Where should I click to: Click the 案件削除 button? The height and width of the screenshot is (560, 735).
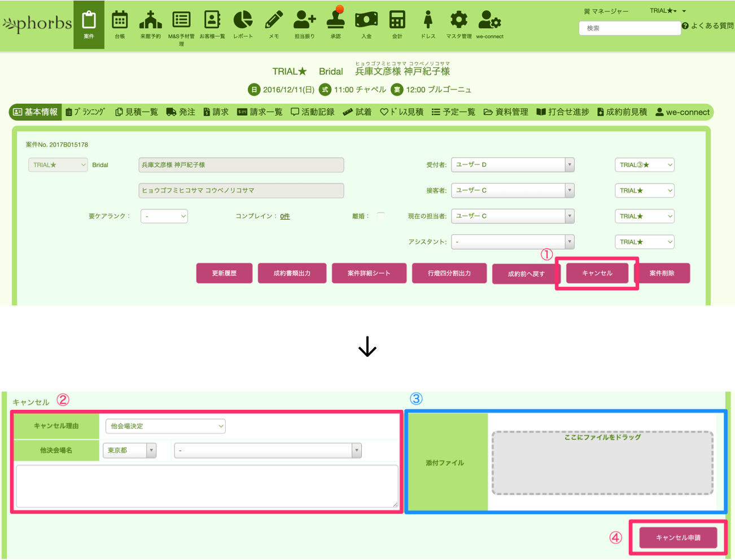pos(662,273)
